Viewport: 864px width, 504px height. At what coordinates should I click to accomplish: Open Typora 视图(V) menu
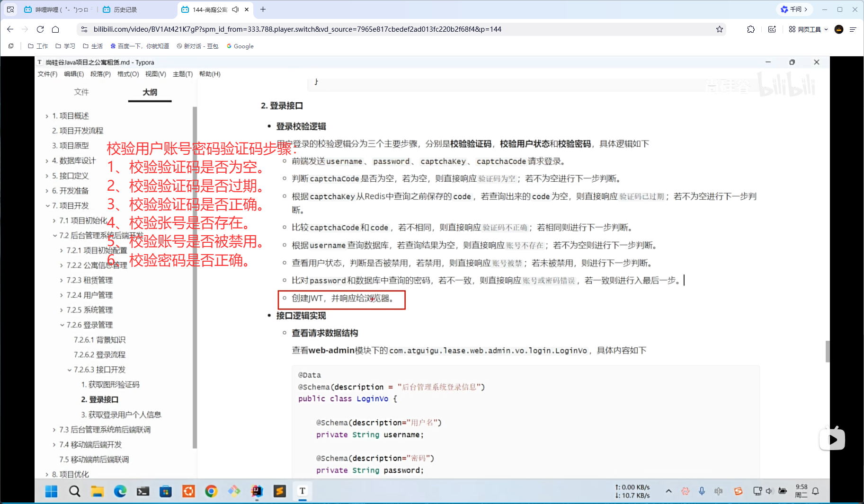click(156, 74)
